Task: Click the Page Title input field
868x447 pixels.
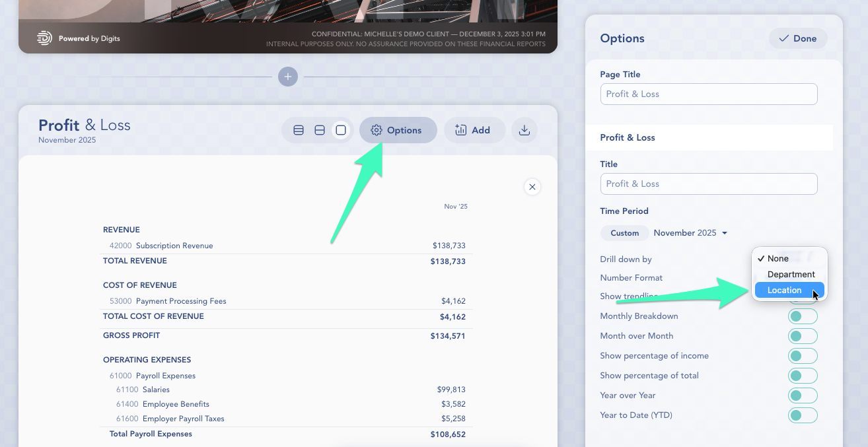Action: click(708, 94)
